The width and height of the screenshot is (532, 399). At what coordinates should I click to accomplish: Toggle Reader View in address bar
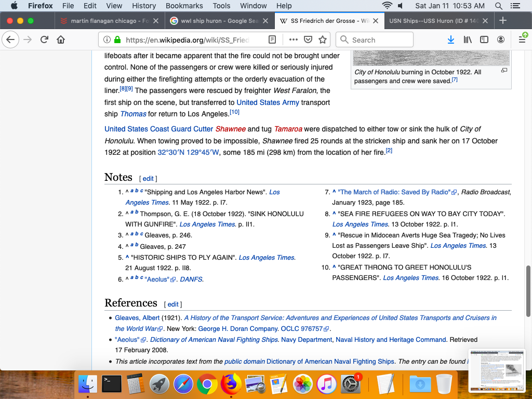pyautogui.click(x=272, y=40)
